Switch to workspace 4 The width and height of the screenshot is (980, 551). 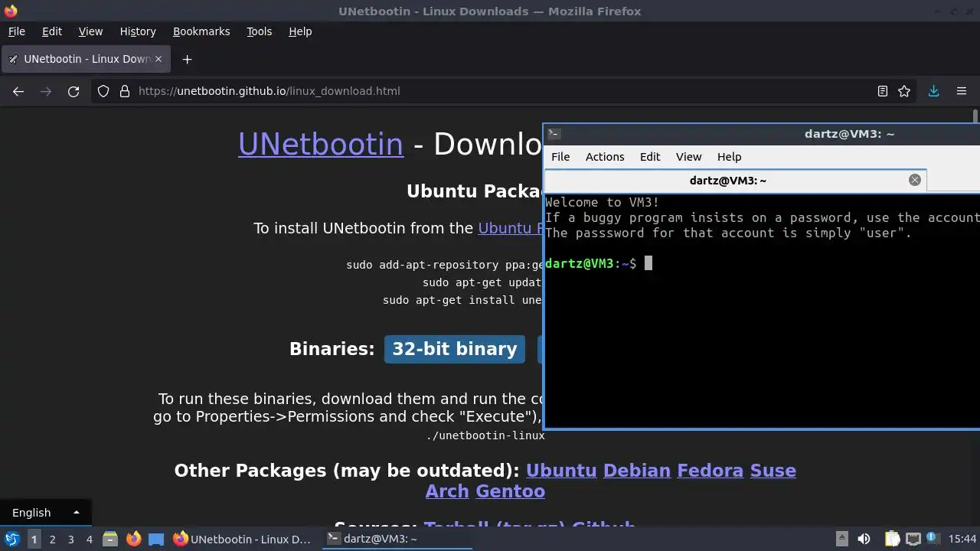[89, 539]
